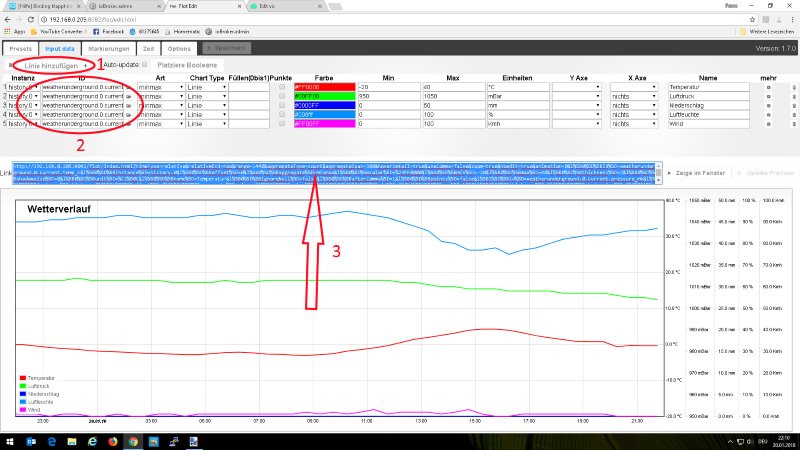Click the red color field of row 1
This screenshot has height=450, width=800.
pyautogui.click(x=323, y=88)
